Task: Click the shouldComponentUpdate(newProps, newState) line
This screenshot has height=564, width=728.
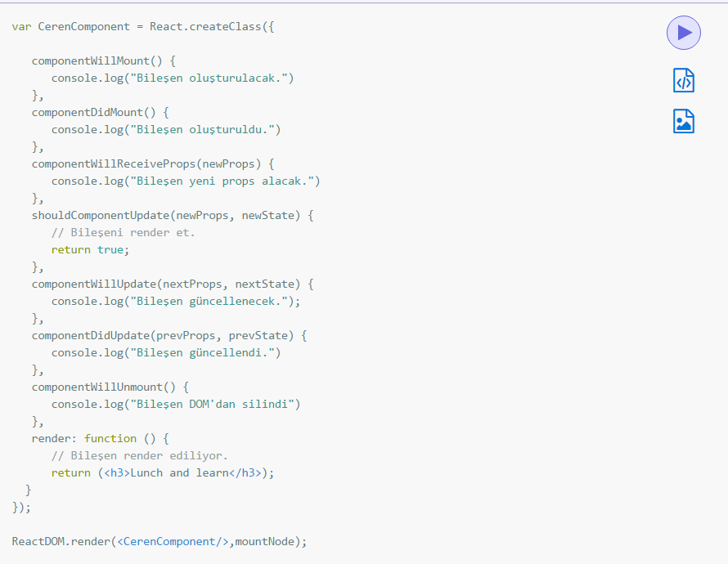Action: click(173, 216)
